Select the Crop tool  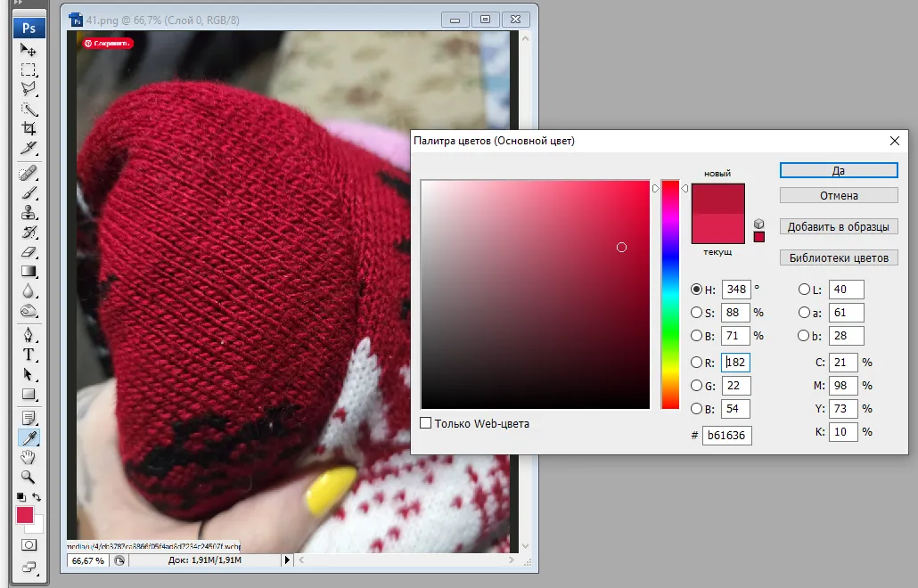pos(29,128)
